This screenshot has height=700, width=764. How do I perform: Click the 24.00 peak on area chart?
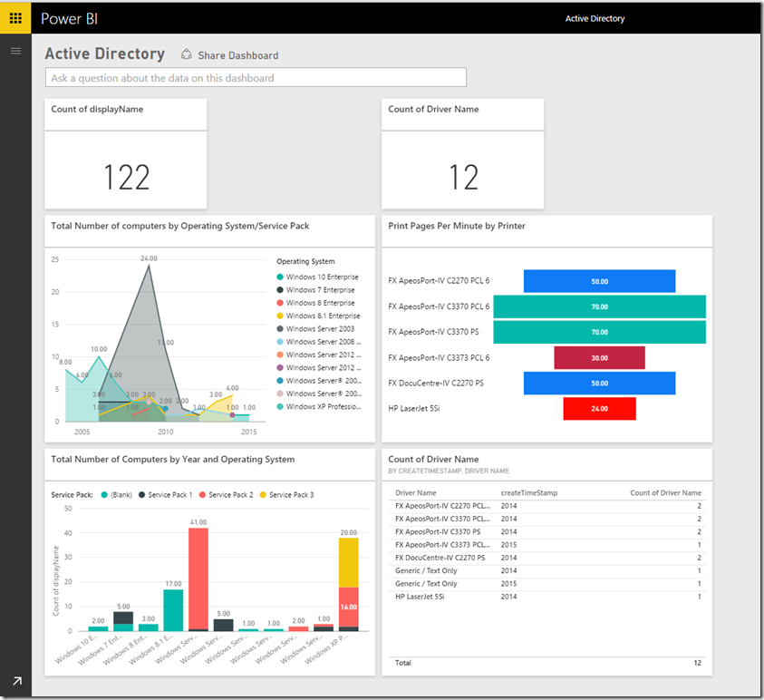tap(149, 265)
